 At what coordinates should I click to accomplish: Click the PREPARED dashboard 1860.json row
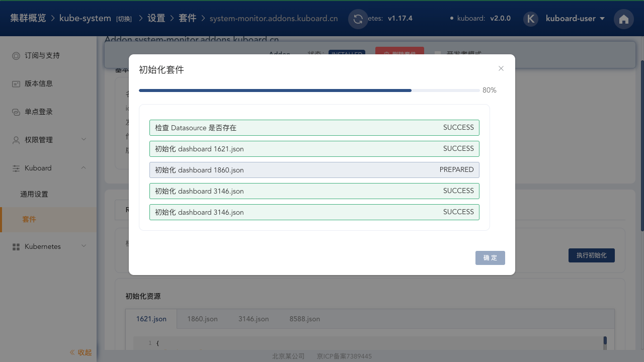coord(314,170)
